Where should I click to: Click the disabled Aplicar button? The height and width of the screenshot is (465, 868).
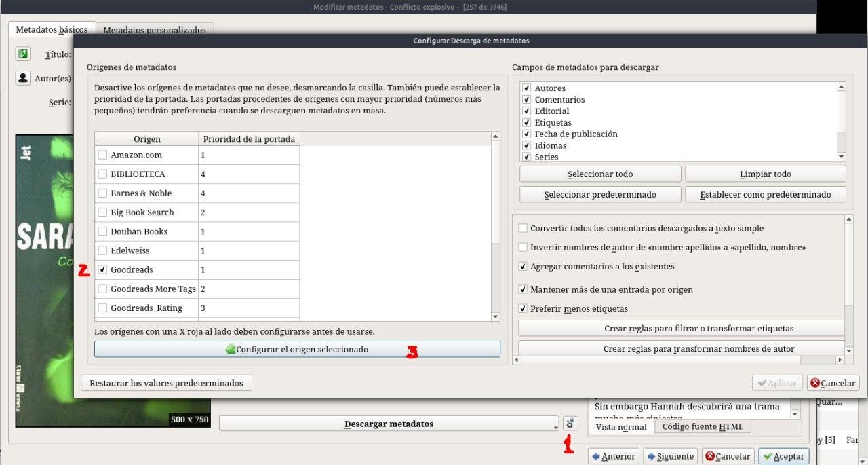pos(777,383)
